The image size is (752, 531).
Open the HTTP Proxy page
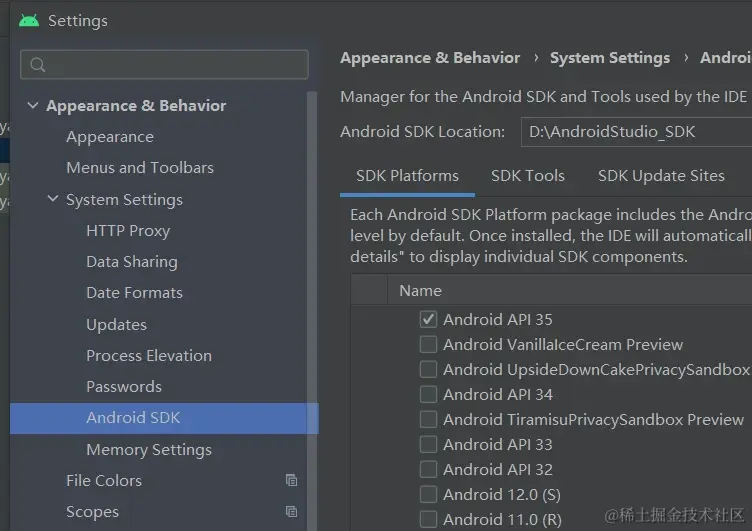(128, 231)
